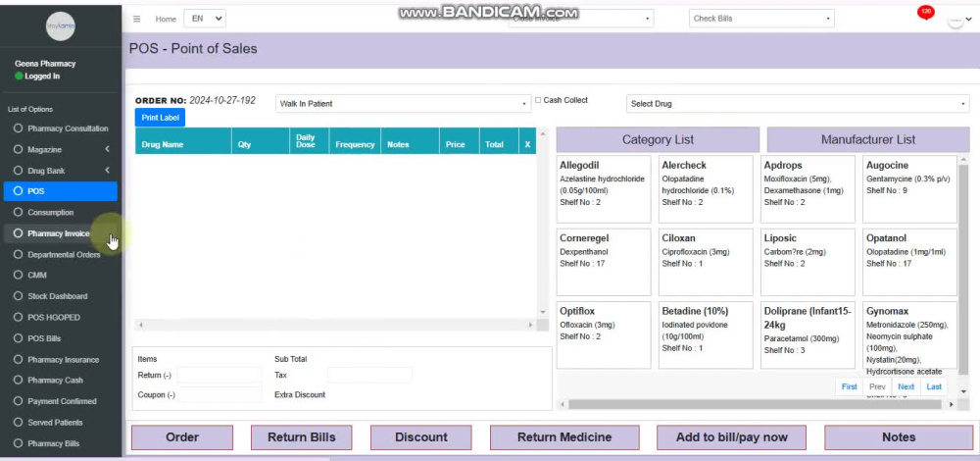Open Pharmacy Insurance in sidebar
980x461 pixels.
tap(61, 360)
